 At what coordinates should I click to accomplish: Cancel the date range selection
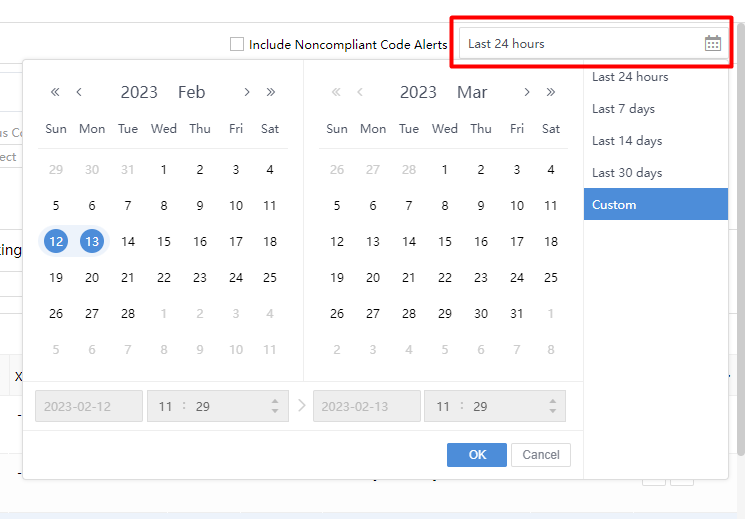pyautogui.click(x=541, y=455)
